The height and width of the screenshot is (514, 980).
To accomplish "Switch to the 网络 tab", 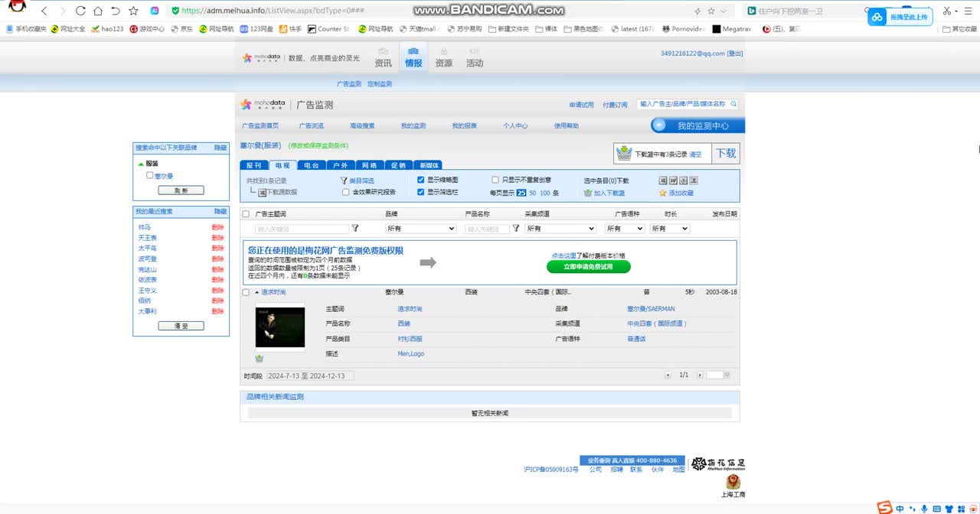I will coord(369,165).
